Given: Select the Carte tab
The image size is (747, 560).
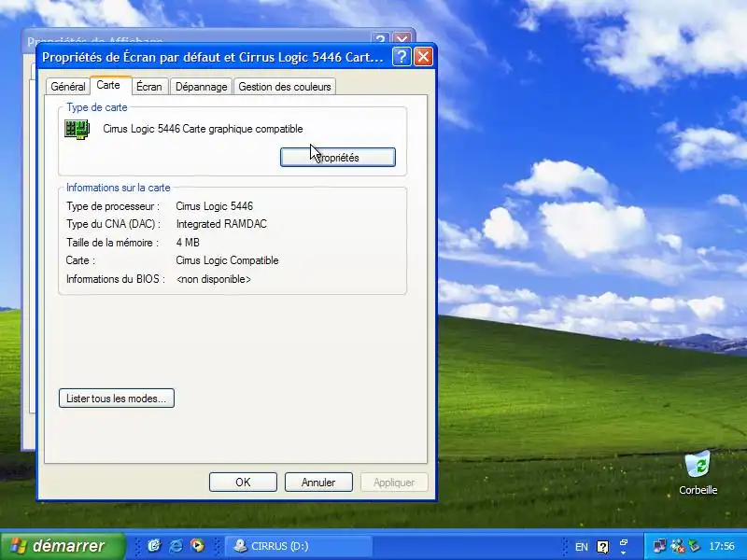Looking at the screenshot, I should click(x=108, y=85).
